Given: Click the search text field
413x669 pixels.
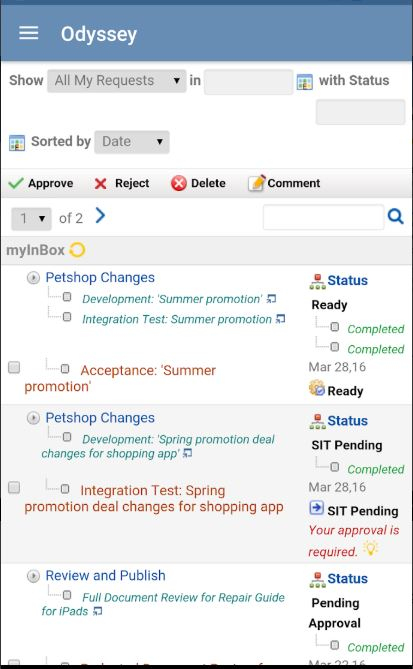Looking at the screenshot, I should [323, 217].
